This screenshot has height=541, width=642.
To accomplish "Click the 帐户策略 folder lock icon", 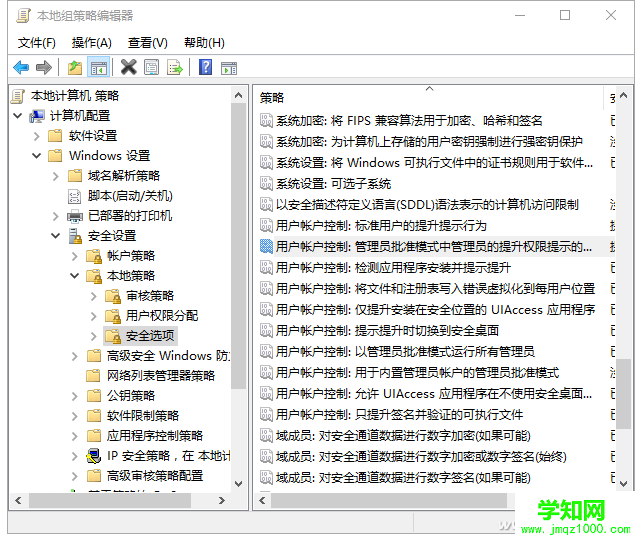I will pyautogui.click(x=94, y=256).
